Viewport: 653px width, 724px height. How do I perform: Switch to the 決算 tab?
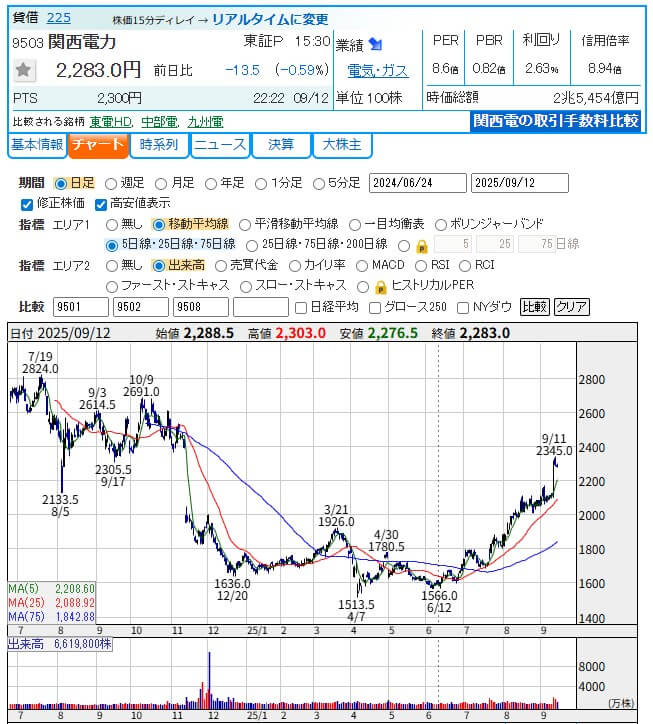[281, 145]
